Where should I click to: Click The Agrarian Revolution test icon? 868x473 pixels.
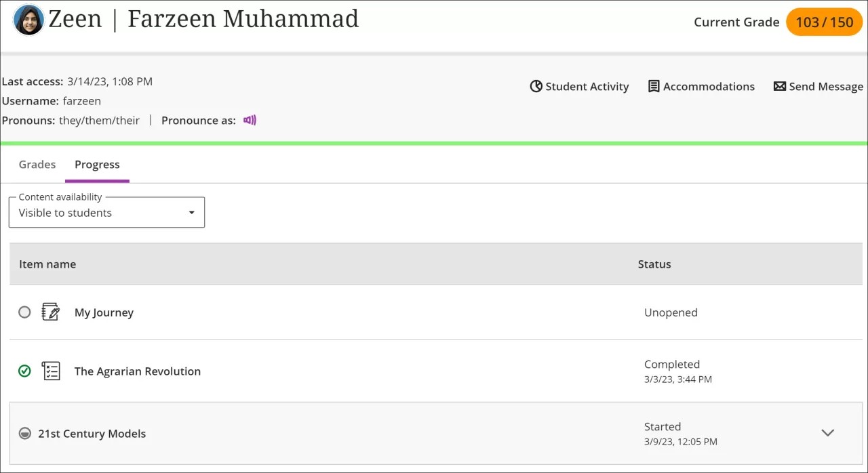pyautogui.click(x=50, y=371)
